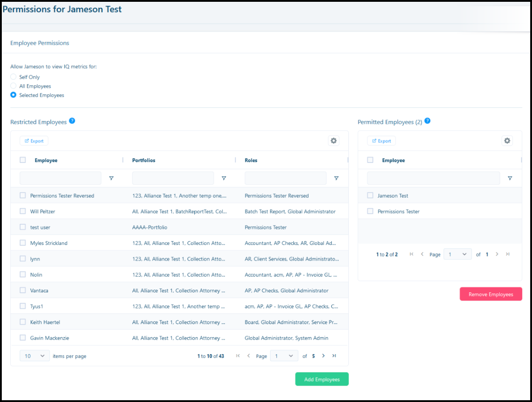Open the Restricted Employees page number dropdown
This screenshot has width=532, height=402.
coord(284,356)
